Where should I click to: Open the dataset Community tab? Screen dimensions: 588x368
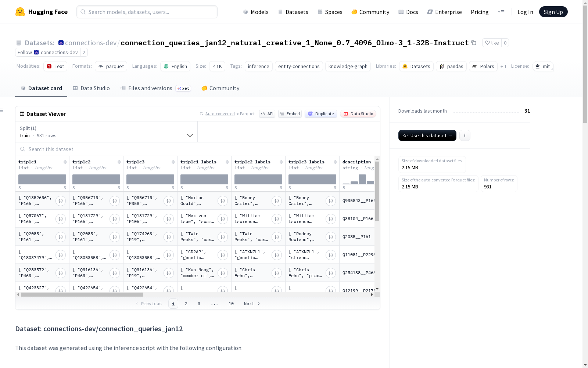tap(220, 88)
